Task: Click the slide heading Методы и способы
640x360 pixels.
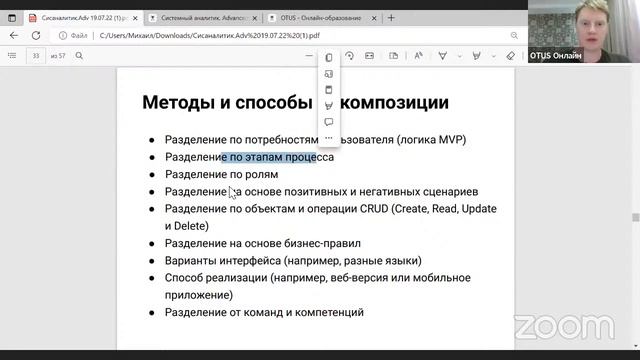Action: tap(227, 102)
